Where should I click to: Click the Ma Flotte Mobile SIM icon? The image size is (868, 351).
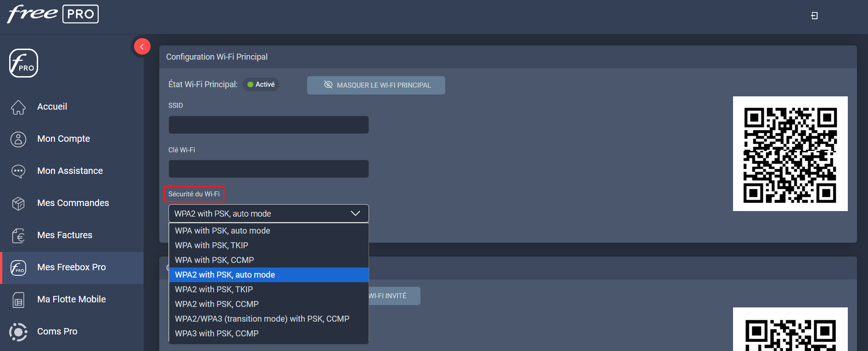point(18,300)
